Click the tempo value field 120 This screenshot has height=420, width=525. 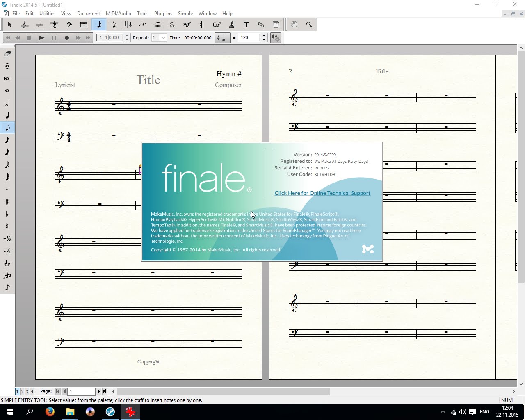[249, 38]
